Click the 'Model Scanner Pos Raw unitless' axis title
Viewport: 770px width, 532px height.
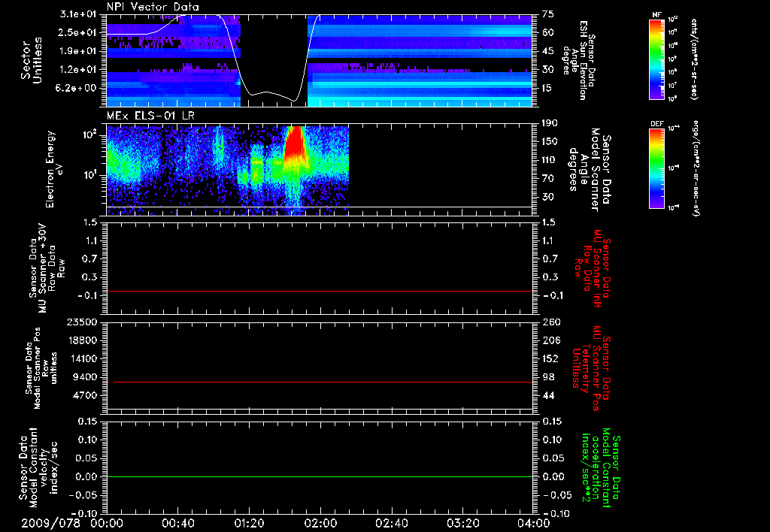pyautogui.click(x=41, y=369)
